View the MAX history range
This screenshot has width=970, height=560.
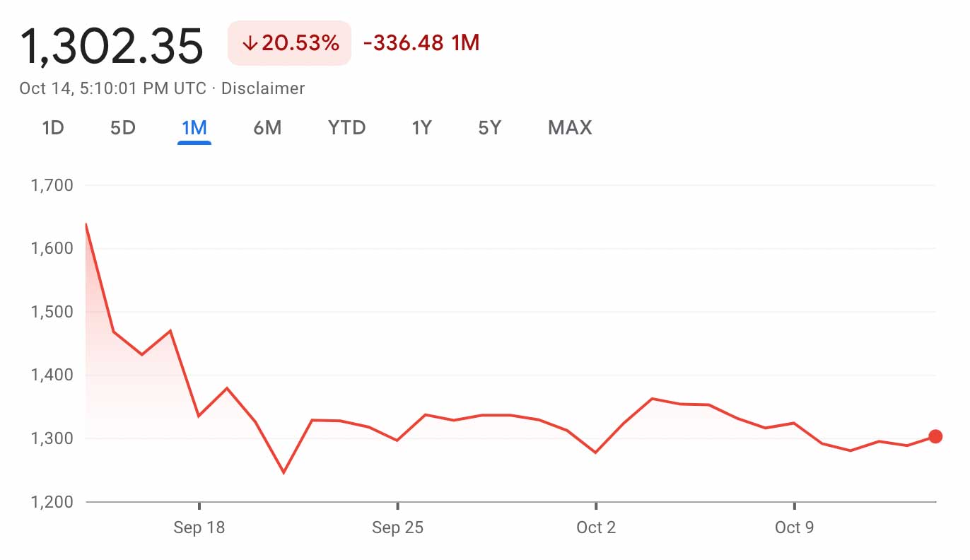coord(570,128)
